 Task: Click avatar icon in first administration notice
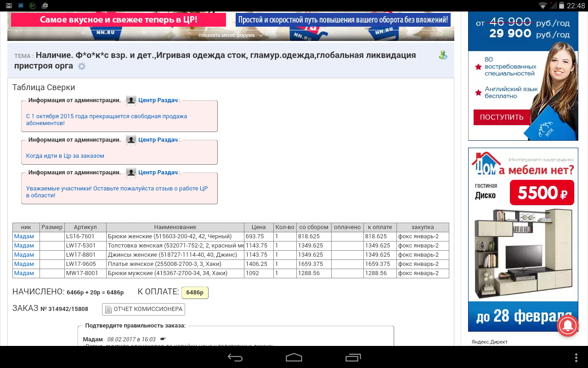(x=131, y=100)
